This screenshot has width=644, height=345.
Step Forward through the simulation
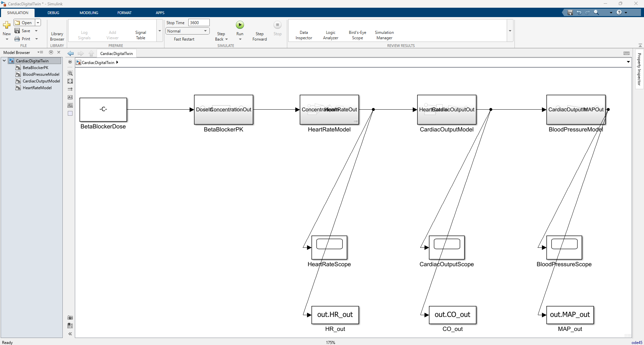click(x=259, y=36)
